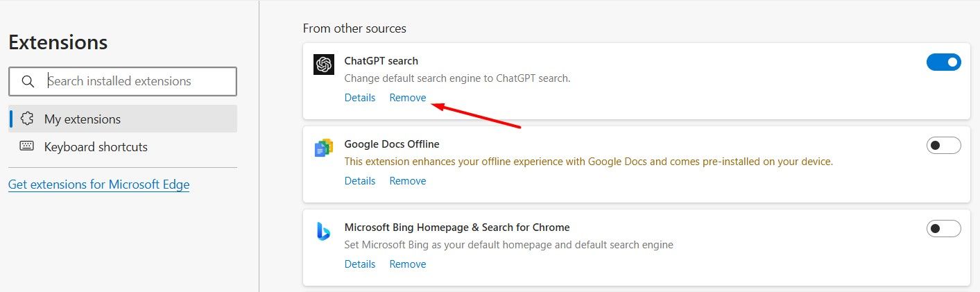Click the My extensions puzzle icon
Screen dimensions: 980x292
point(28,119)
